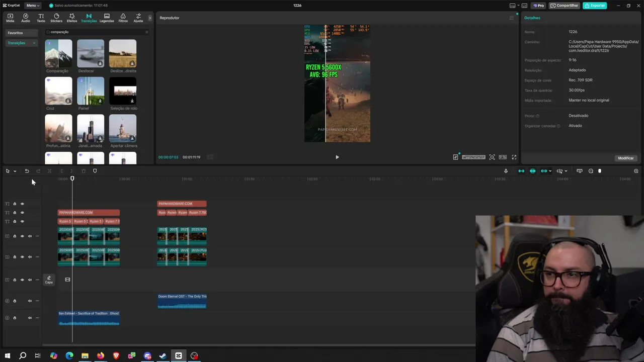Click the focus frame icon in player
This screenshot has width=644, height=362.
click(492, 157)
